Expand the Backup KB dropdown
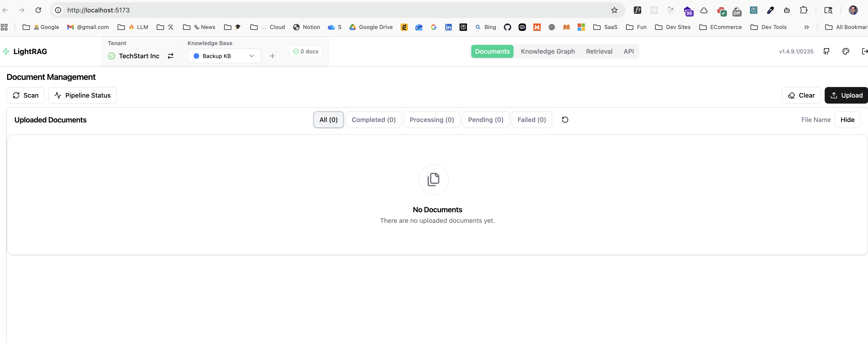The width and height of the screenshot is (868, 343). [x=224, y=56]
